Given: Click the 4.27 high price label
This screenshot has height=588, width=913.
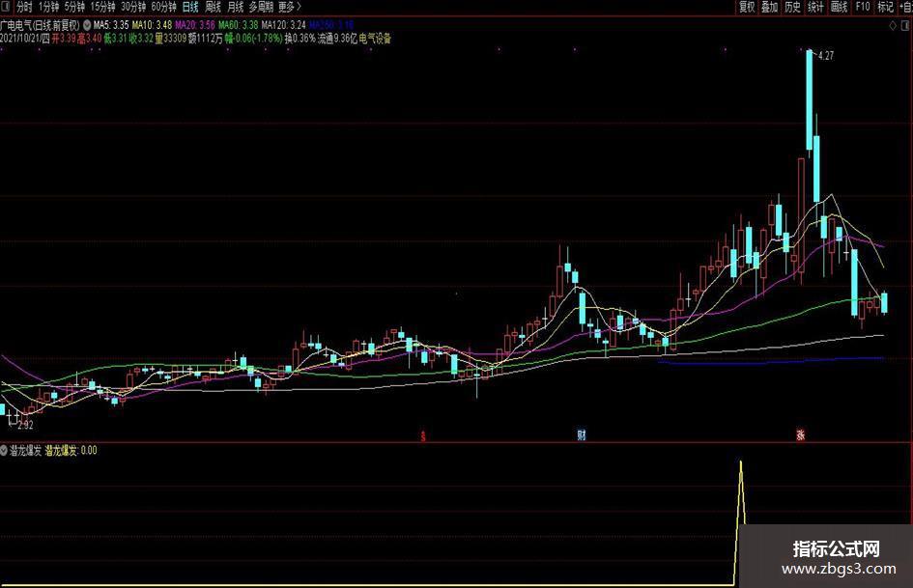Looking at the screenshot, I should (x=826, y=56).
